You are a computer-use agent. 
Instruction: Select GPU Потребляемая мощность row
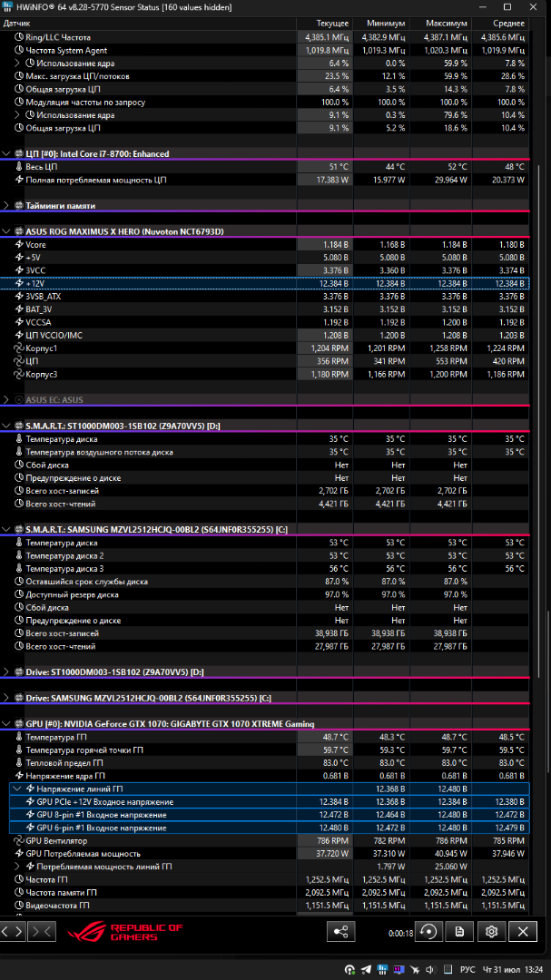264,854
